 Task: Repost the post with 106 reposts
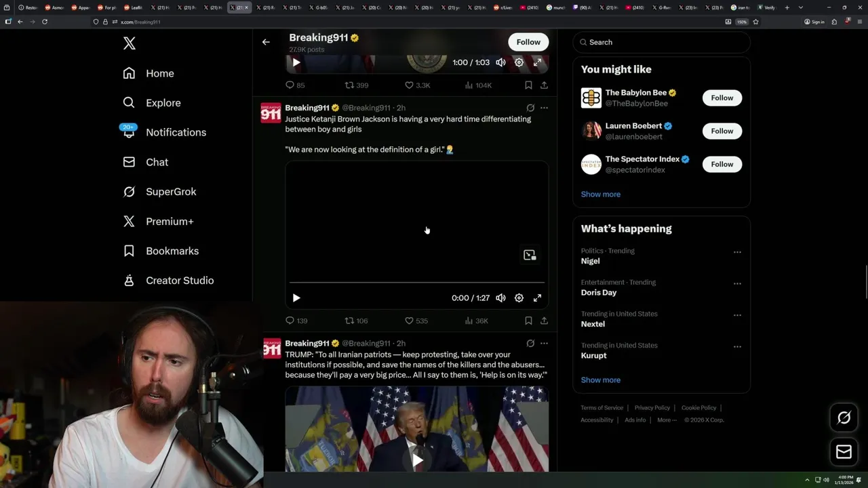click(357, 321)
